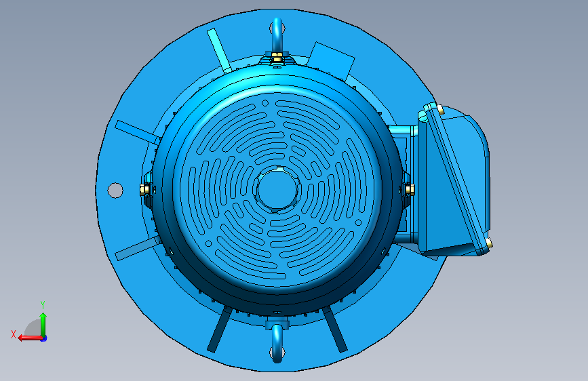The height and width of the screenshot is (381, 588).
Task: Click the green Y axis arrow of triad
Action: [43, 325]
